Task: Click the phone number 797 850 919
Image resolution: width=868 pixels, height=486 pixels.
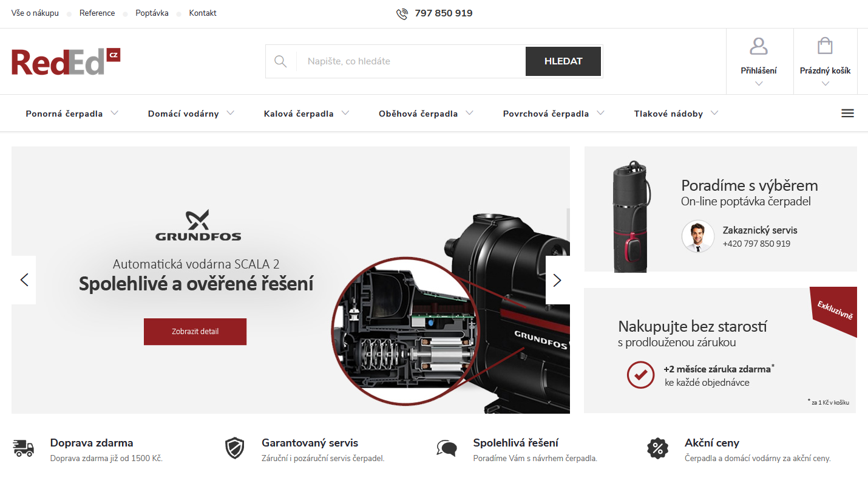Action: 444,13
